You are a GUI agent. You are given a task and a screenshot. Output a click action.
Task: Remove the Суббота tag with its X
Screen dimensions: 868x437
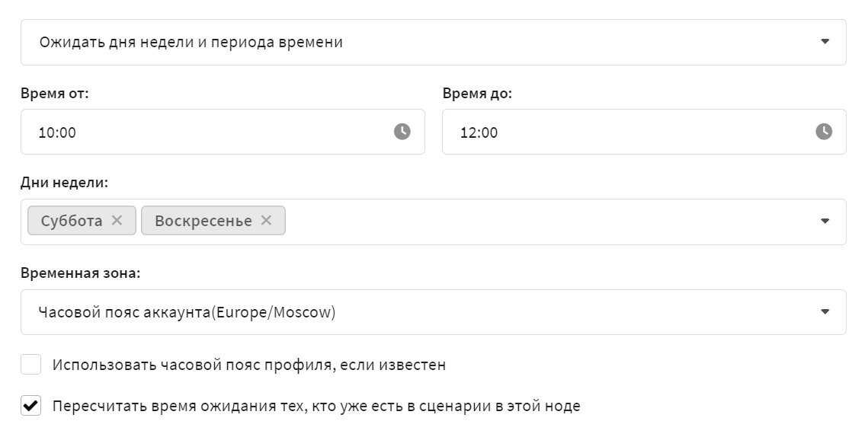(x=117, y=220)
